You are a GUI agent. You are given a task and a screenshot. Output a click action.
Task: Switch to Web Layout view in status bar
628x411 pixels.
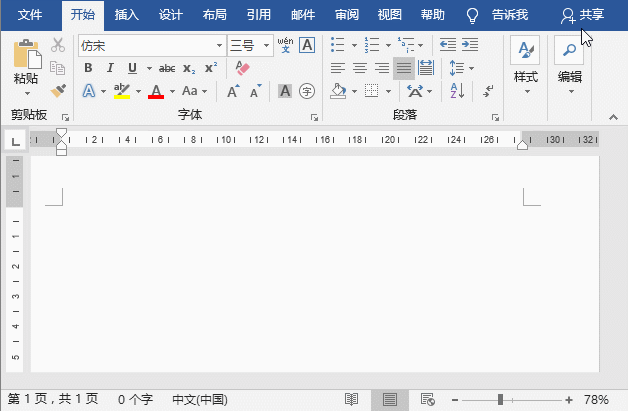coord(427,399)
